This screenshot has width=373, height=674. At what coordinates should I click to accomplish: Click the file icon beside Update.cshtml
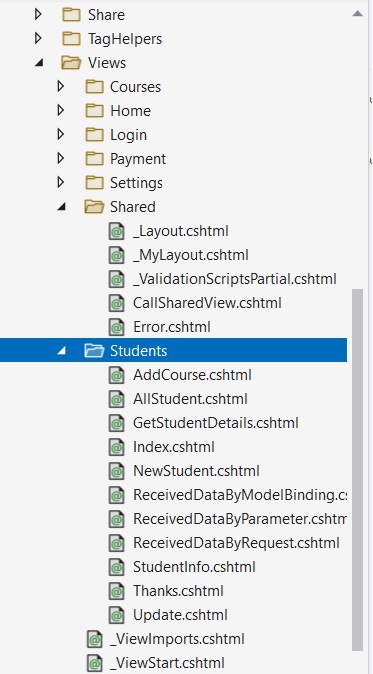[117, 616]
